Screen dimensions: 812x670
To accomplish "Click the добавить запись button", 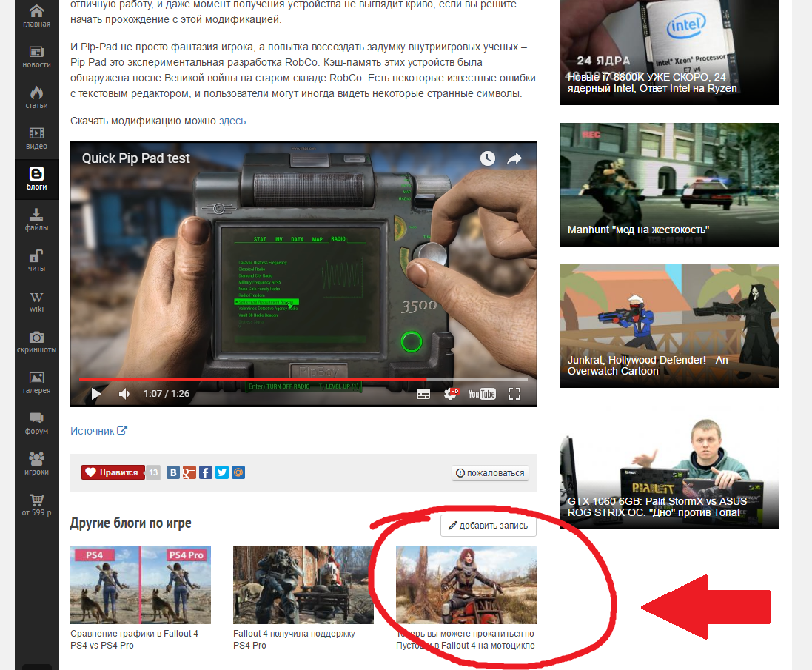I will tap(489, 526).
